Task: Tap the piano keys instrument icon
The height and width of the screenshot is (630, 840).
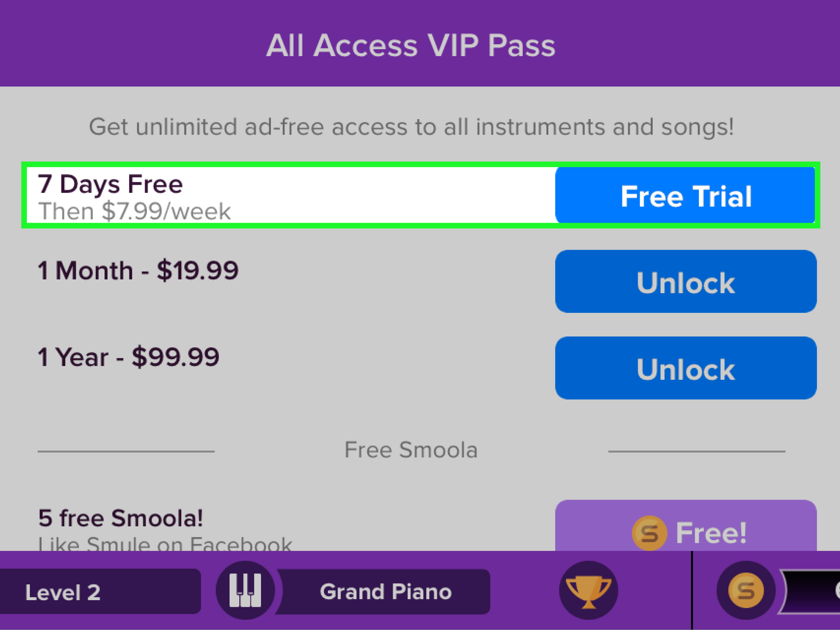Action: 245,590
